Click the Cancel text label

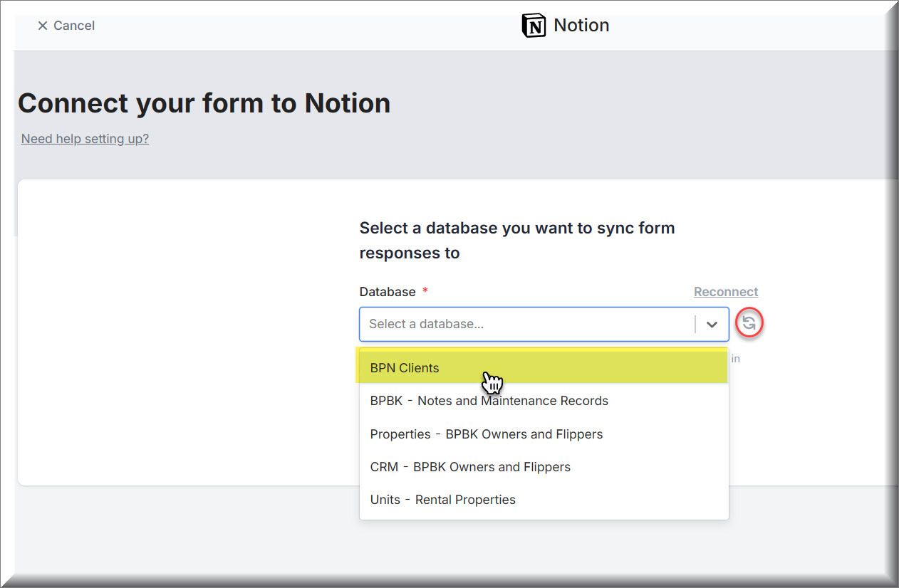74,26
